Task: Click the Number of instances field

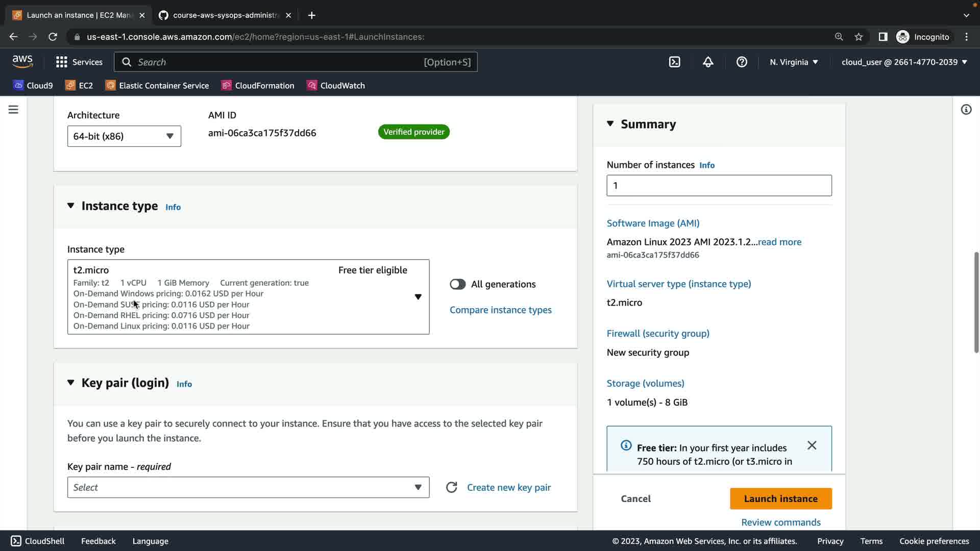Action: pyautogui.click(x=719, y=186)
